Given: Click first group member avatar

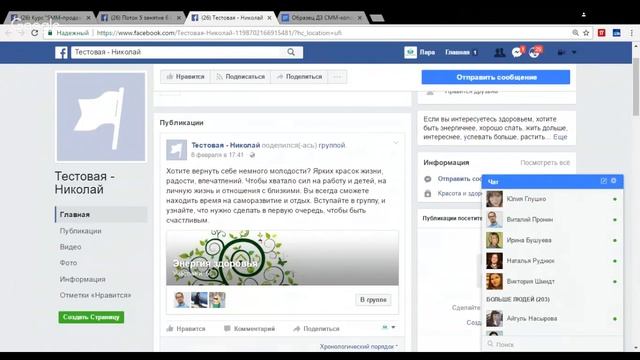Looking at the screenshot, I should (x=181, y=300).
